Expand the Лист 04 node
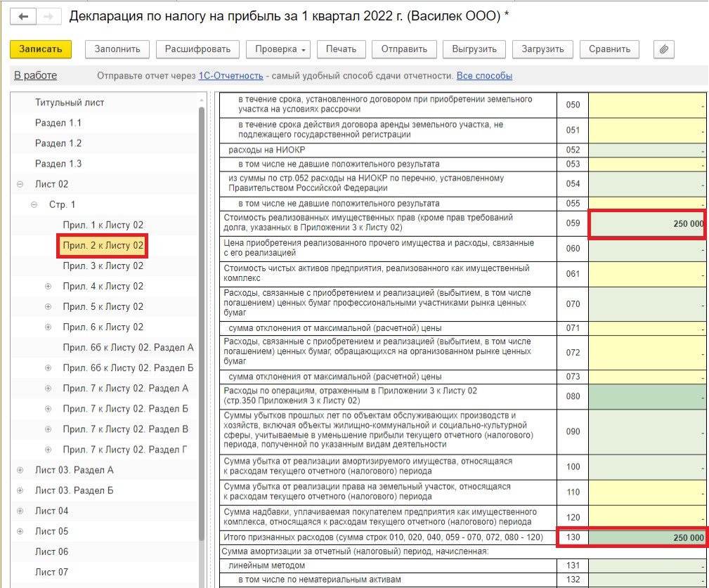The height and width of the screenshot is (588, 709). [x=20, y=511]
